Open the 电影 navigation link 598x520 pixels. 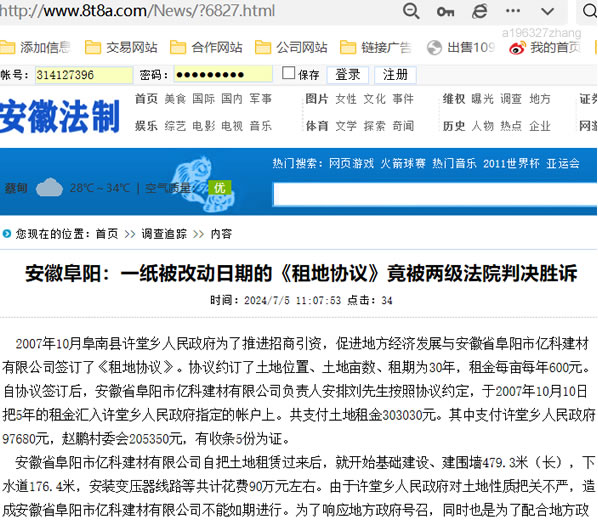(203, 126)
